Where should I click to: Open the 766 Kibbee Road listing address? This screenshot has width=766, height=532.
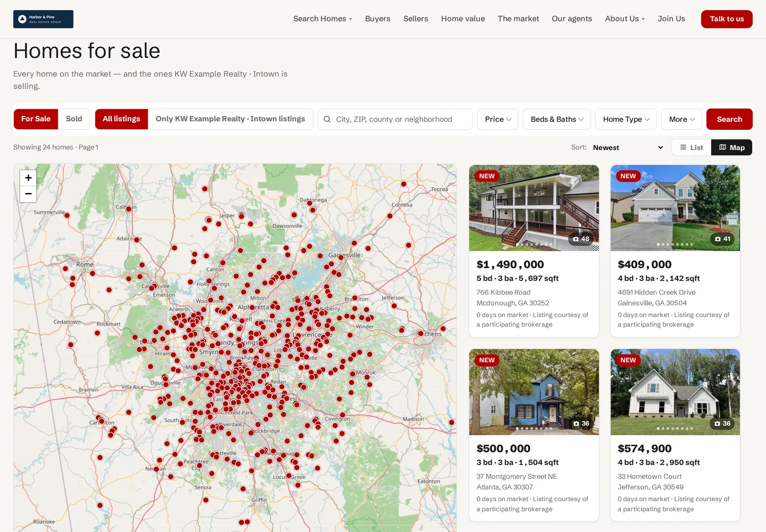pos(513,298)
